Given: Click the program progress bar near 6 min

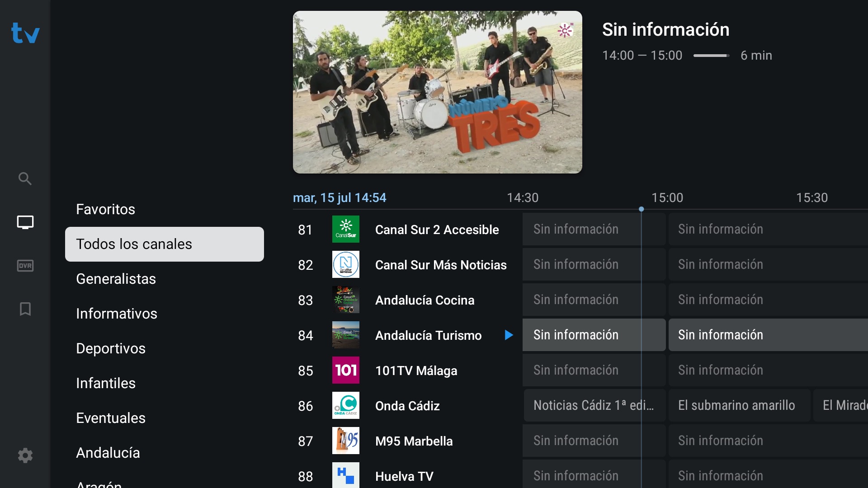Looking at the screenshot, I should [x=712, y=56].
